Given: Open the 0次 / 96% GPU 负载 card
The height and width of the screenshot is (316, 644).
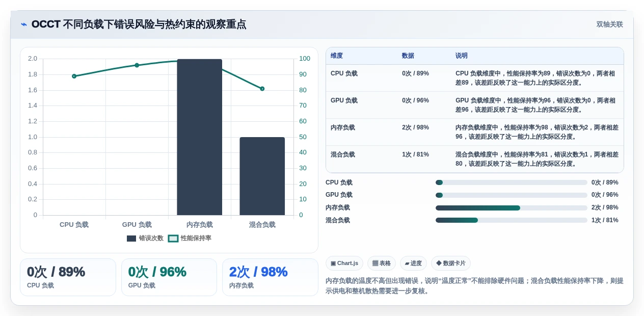Looking at the screenshot, I should [169, 277].
